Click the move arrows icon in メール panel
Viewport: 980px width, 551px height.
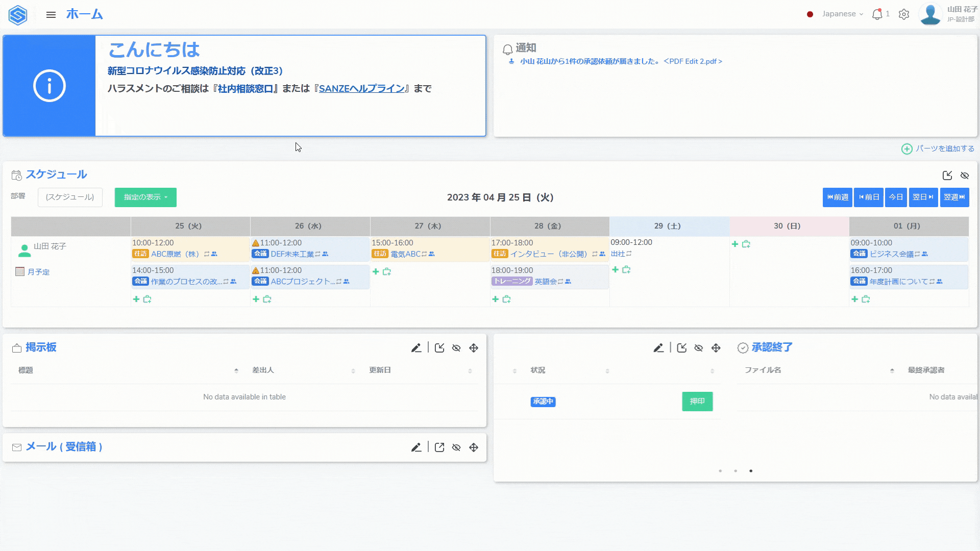click(x=474, y=447)
